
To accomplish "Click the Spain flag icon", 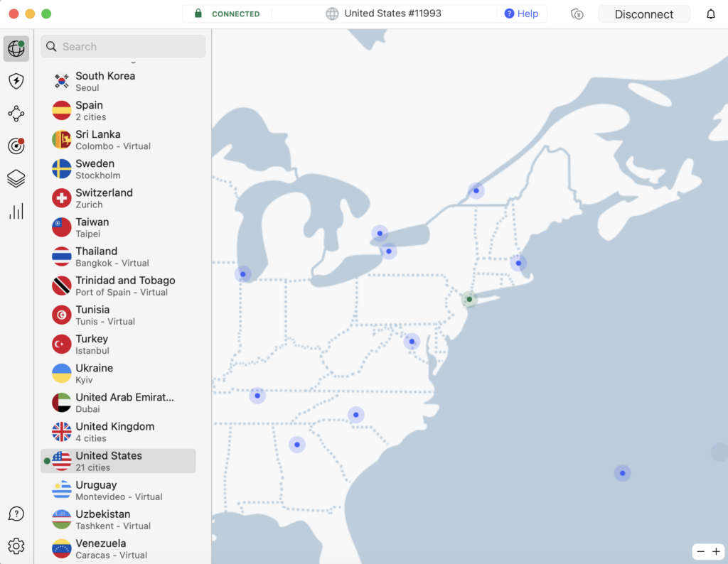I will 62,110.
